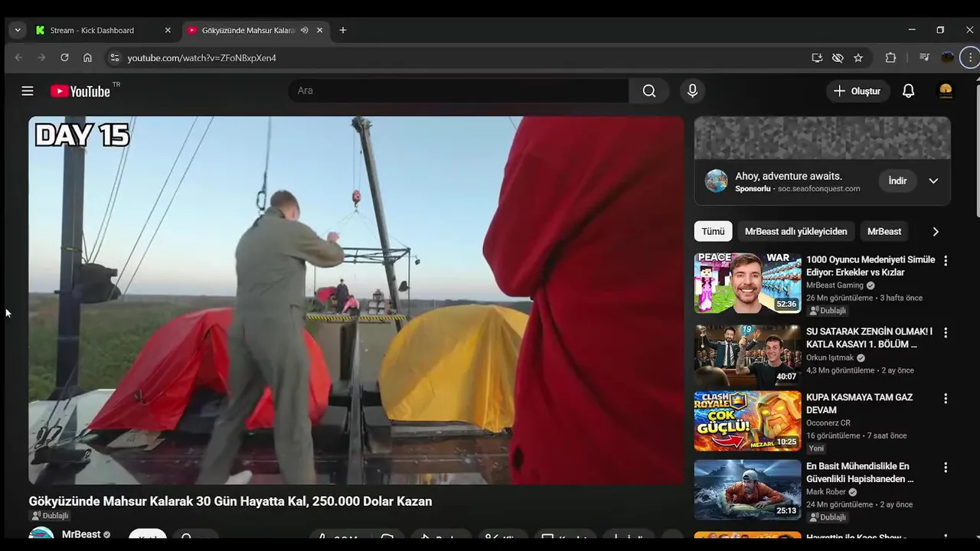
Task: Open YouTube notifications bell
Action: (x=908, y=91)
